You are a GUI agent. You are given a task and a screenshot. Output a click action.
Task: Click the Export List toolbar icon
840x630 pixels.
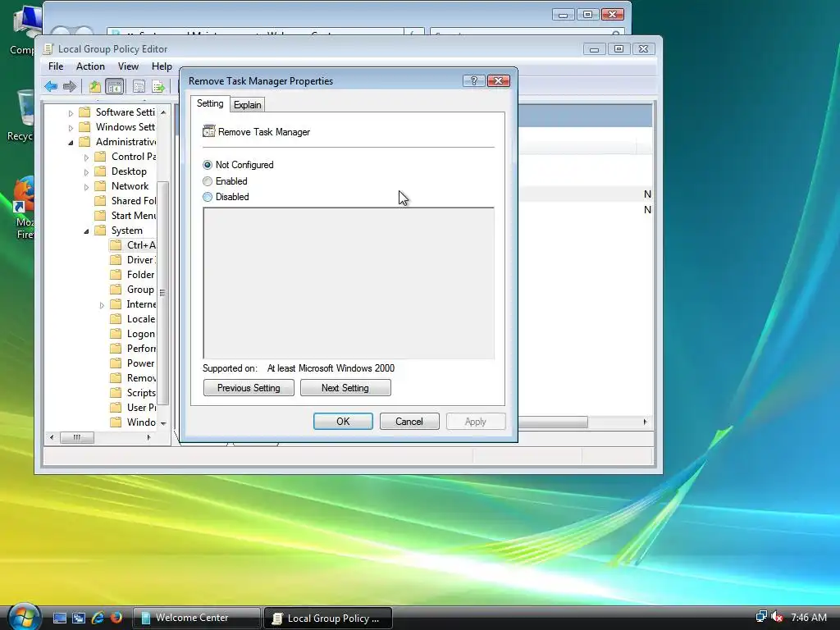158,86
